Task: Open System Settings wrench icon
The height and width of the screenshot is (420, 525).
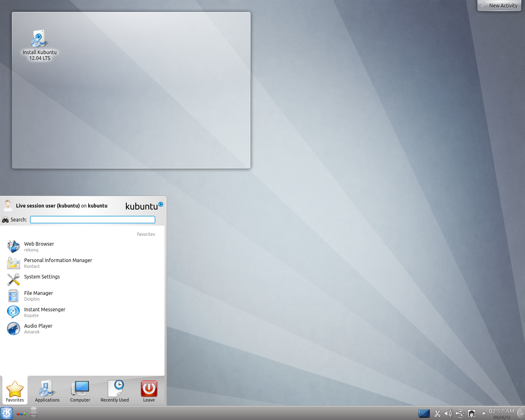Action: coord(14,279)
